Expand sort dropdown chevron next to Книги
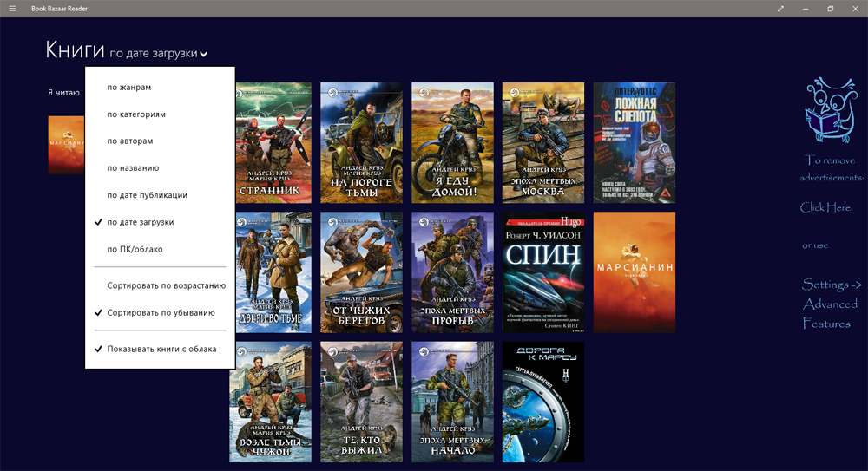This screenshot has height=471, width=868. (204, 55)
